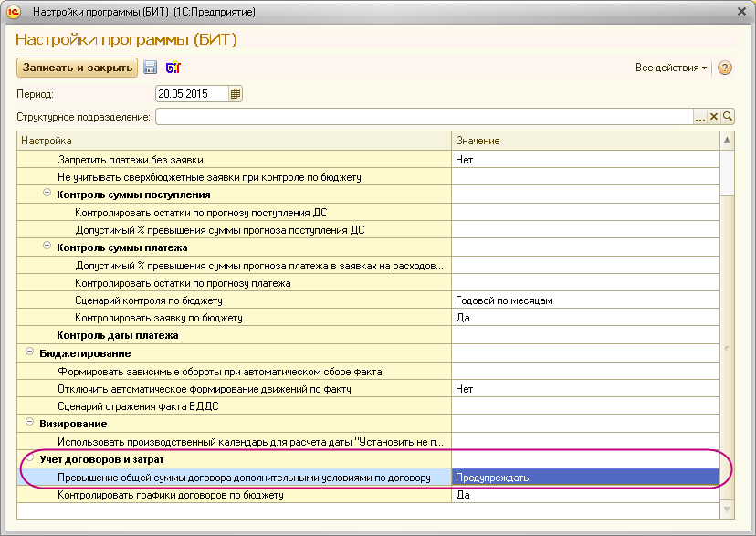Open the Все действия menu
The width and height of the screenshot is (756, 536).
coord(670,68)
